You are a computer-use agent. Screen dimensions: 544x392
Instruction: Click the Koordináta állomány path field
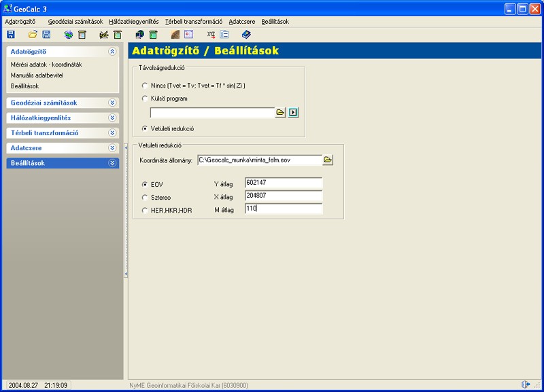260,160
